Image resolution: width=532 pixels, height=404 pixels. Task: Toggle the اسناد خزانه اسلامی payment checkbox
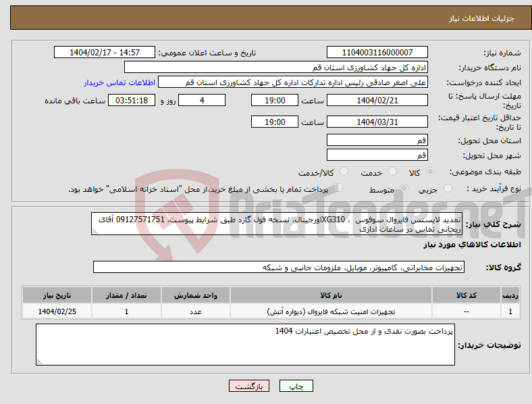pos(338,188)
